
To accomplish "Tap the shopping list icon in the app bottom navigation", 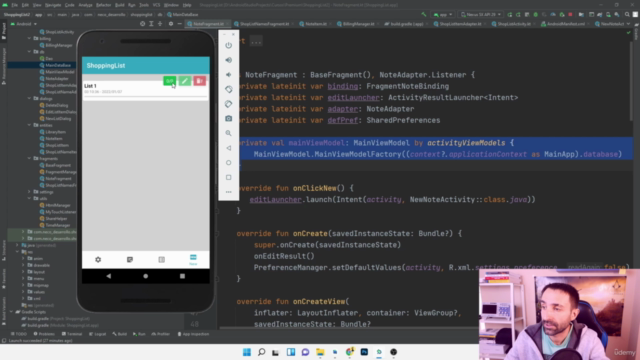I will pyautogui.click(x=162, y=260).
